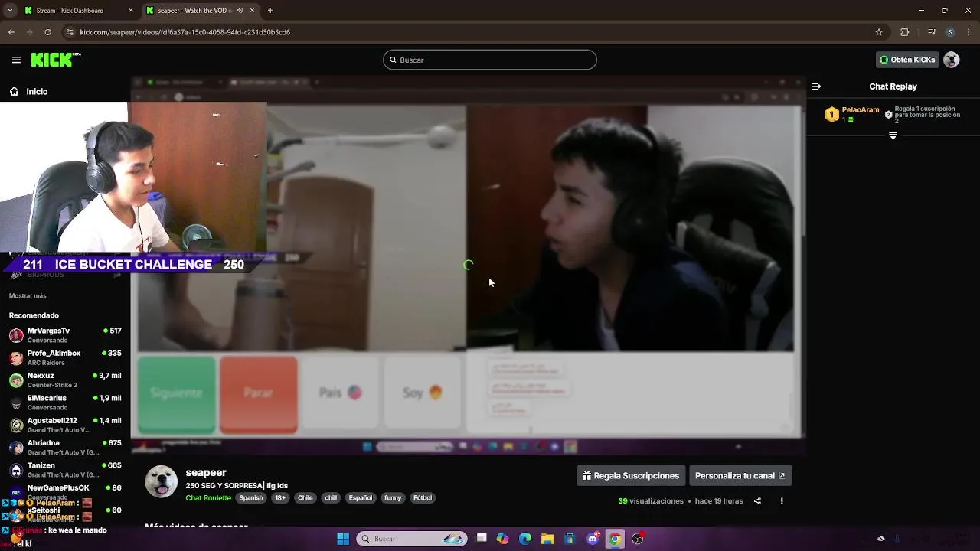Open the media controls icon
Viewport: 980px width, 551px height.
(932, 32)
